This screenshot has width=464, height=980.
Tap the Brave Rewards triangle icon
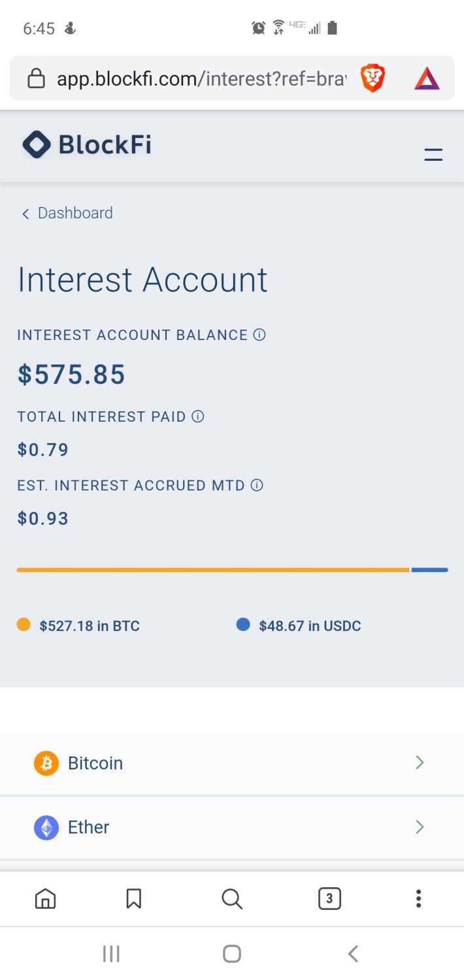point(427,79)
